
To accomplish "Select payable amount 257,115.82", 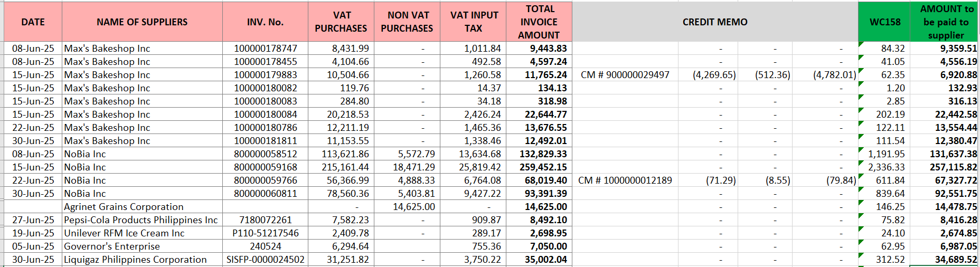I will click(x=945, y=167).
